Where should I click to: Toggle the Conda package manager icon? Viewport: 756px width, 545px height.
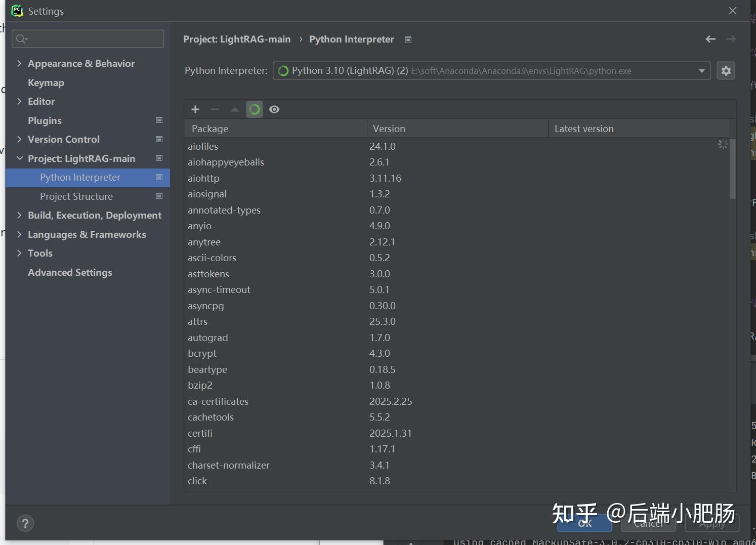click(255, 109)
